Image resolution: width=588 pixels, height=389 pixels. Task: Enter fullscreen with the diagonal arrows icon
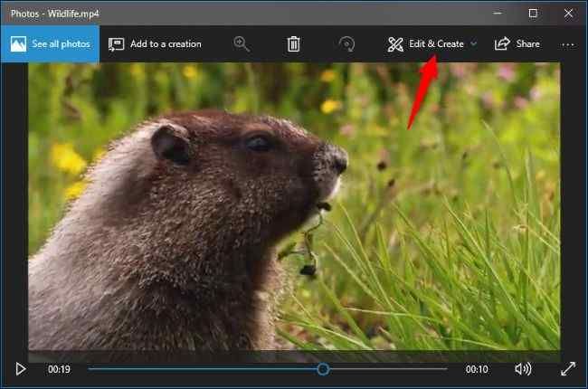click(568, 369)
